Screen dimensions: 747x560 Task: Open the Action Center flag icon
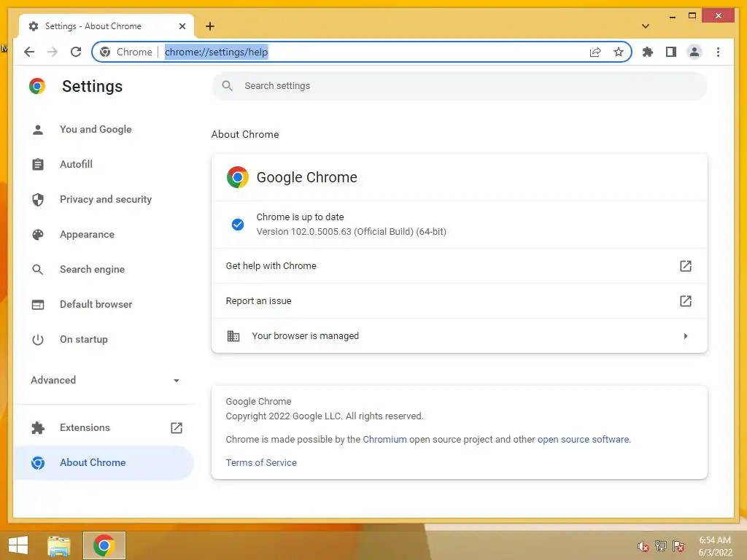(x=678, y=546)
